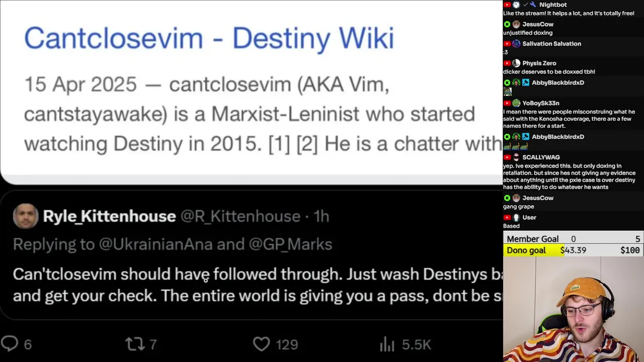
Task: Click the reply comment bubble icon
Action: [10, 344]
